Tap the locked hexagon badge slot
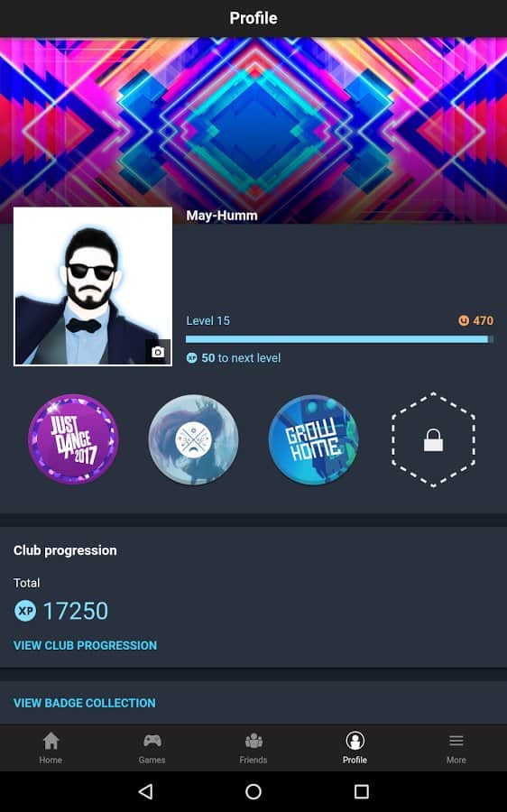507x812 pixels. [433, 439]
